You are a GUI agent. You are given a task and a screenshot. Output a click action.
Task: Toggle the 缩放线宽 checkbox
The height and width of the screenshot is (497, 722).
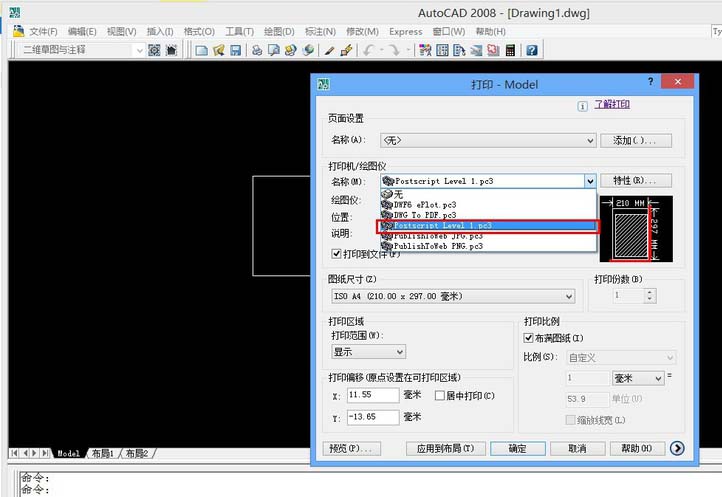click(x=570, y=420)
